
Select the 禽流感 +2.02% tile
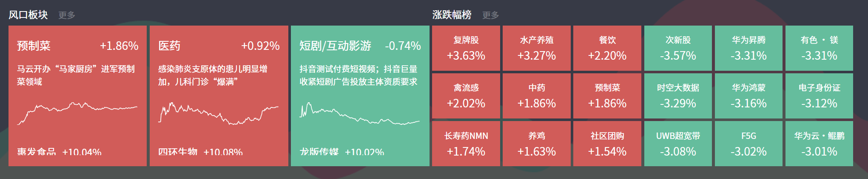[466, 96]
